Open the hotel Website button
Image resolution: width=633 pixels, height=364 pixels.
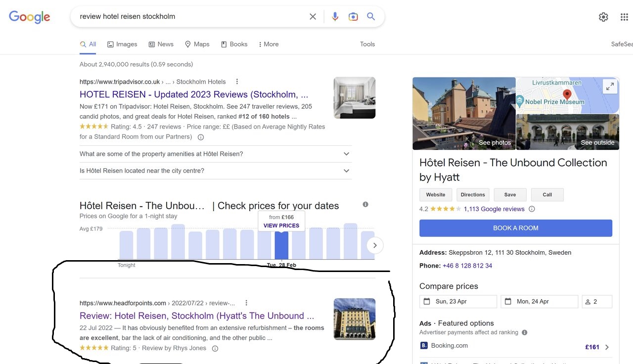tap(436, 195)
